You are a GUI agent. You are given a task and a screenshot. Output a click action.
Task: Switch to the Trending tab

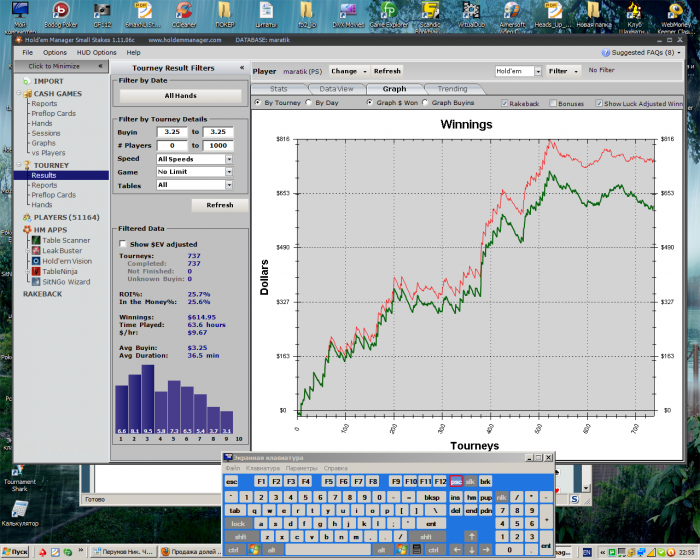451,89
